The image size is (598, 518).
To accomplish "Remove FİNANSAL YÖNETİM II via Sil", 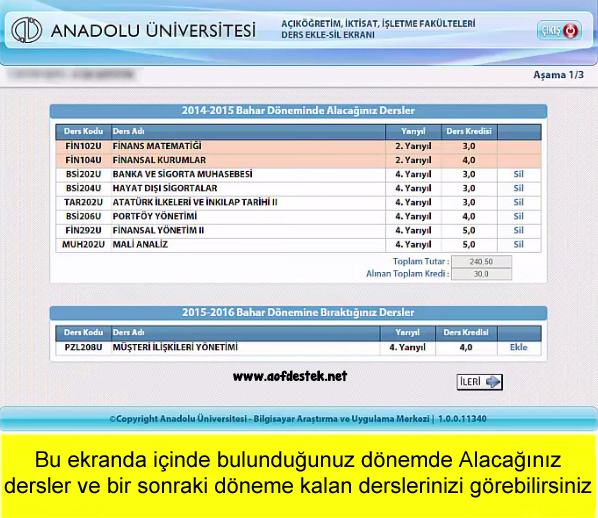I will point(518,231).
